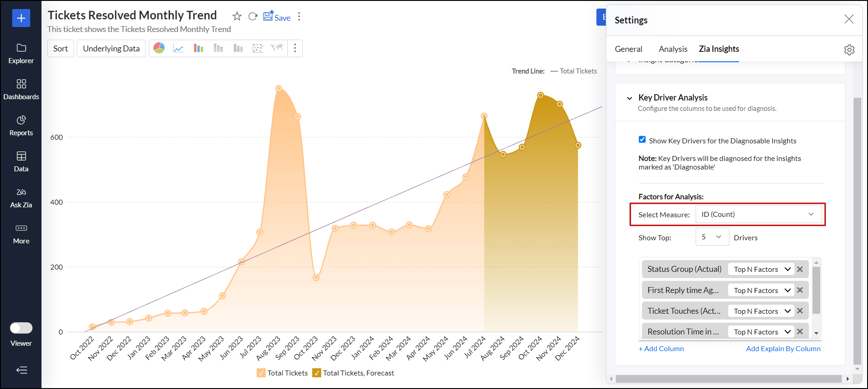Select the map chart icon
868x389 pixels.
pos(277,48)
